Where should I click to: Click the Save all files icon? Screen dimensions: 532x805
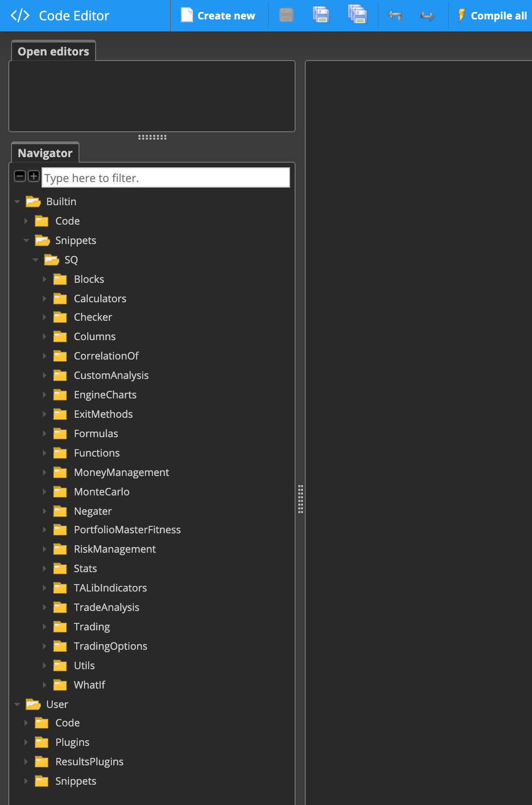coord(357,14)
